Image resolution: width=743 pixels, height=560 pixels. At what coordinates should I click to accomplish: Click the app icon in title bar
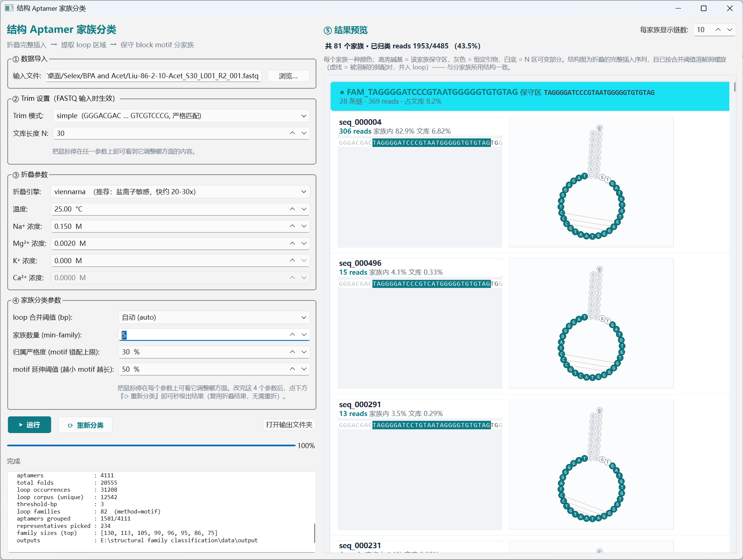pyautogui.click(x=9, y=8)
